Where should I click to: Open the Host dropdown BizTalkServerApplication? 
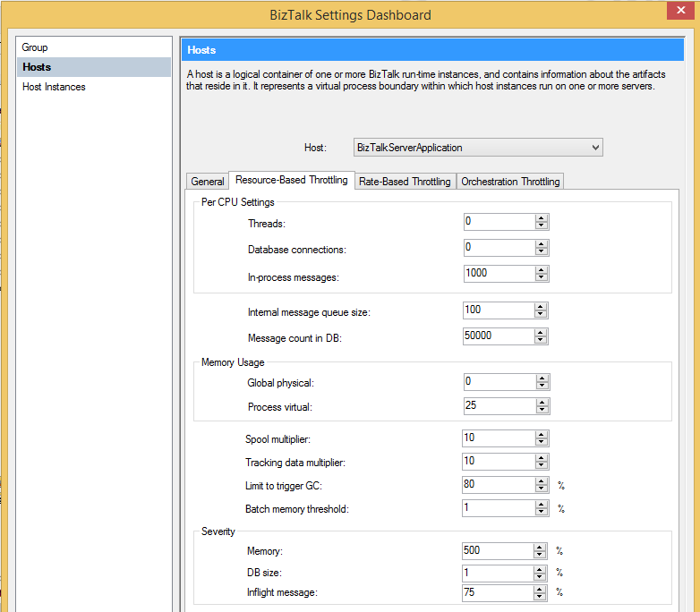[x=478, y=148]
